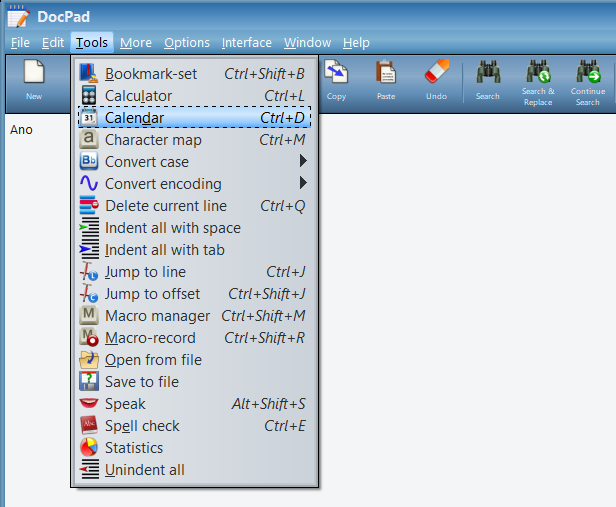Choose Save to file entry
Screen dimensions: 616x507
coord(195,381)
